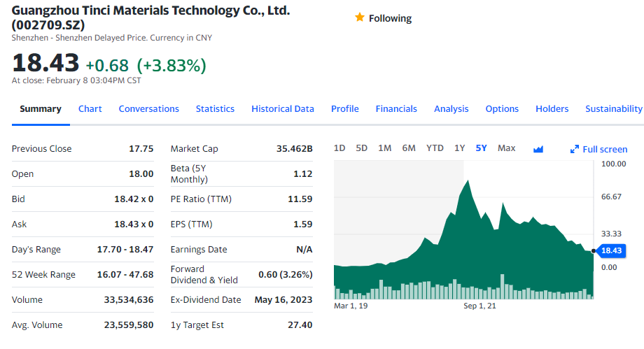644x349 pixels.
Task: Click the Open value 18.00
Action: (x=141, y=174)
